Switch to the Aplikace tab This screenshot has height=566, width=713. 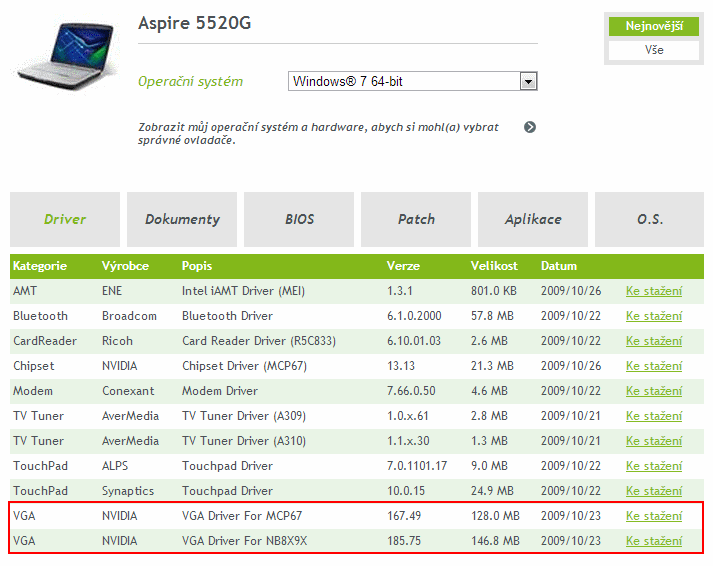[x=533, y=219]
